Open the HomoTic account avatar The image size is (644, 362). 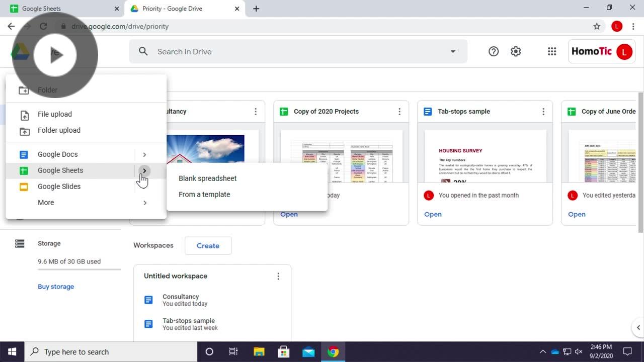[624, 51]
